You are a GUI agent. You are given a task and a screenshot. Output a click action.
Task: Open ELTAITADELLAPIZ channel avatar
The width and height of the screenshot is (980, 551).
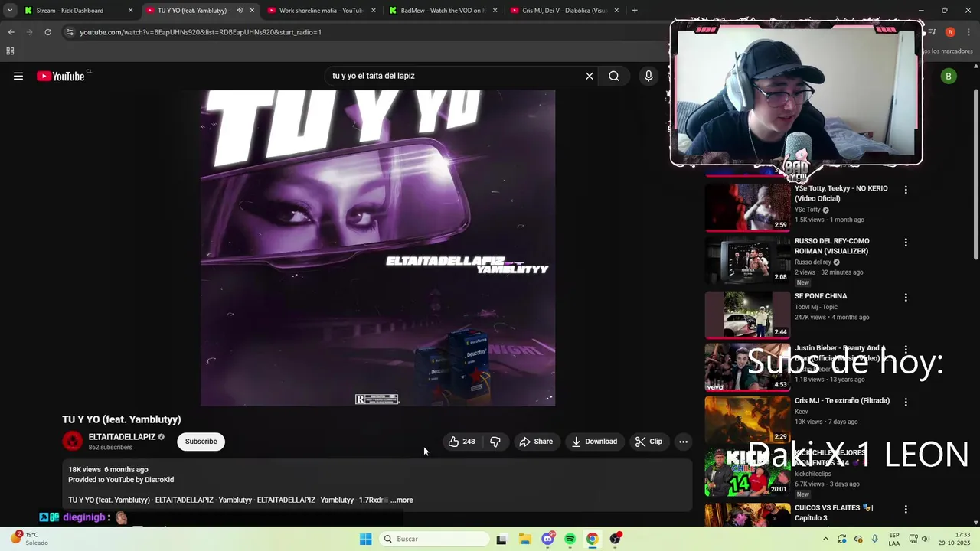click(x=73, y=442)
